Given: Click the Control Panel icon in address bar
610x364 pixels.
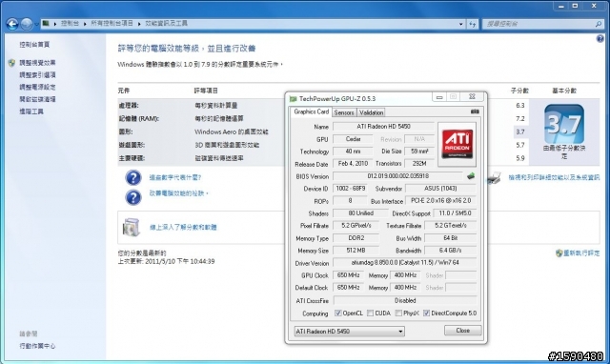Looking at the screenshot, I should coord(46,23).
